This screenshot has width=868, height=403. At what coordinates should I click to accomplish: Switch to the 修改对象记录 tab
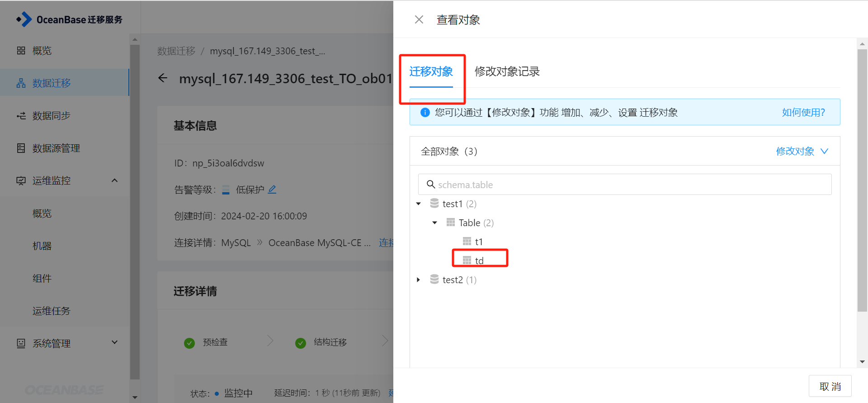507,71
